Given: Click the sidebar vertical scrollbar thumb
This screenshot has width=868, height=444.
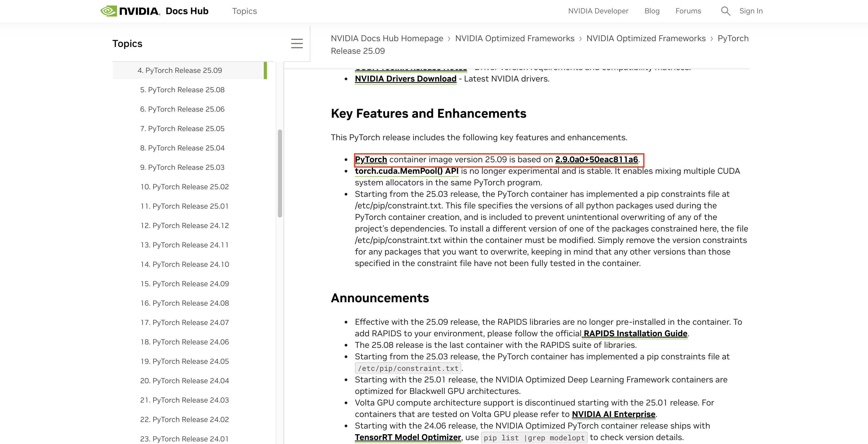Looking at the screenshot, I should click(x=280, y=173).
